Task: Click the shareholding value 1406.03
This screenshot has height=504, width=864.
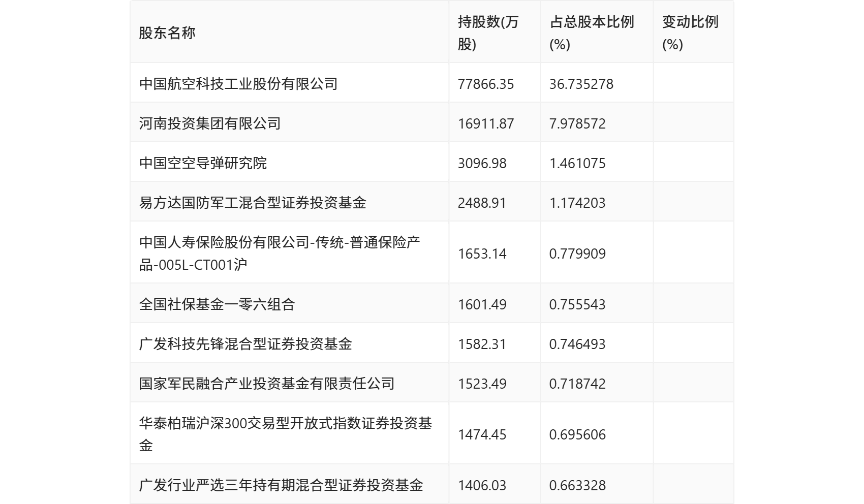Action: (482, 485)
